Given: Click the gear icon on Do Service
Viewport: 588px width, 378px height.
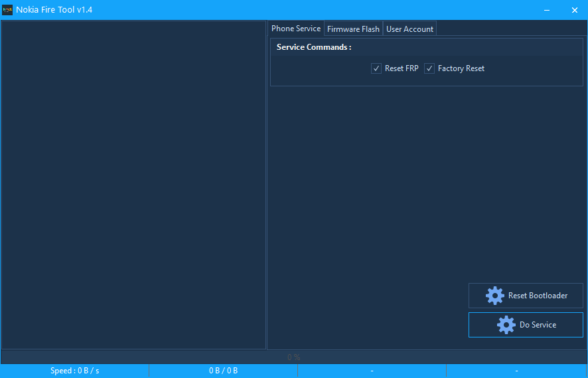Looking at the screenshot, I should tap(506, 325).
